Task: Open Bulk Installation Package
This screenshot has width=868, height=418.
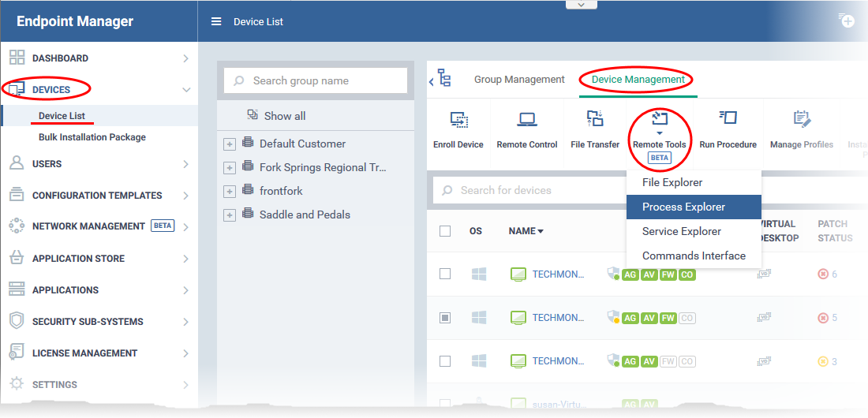Action: 92,136
